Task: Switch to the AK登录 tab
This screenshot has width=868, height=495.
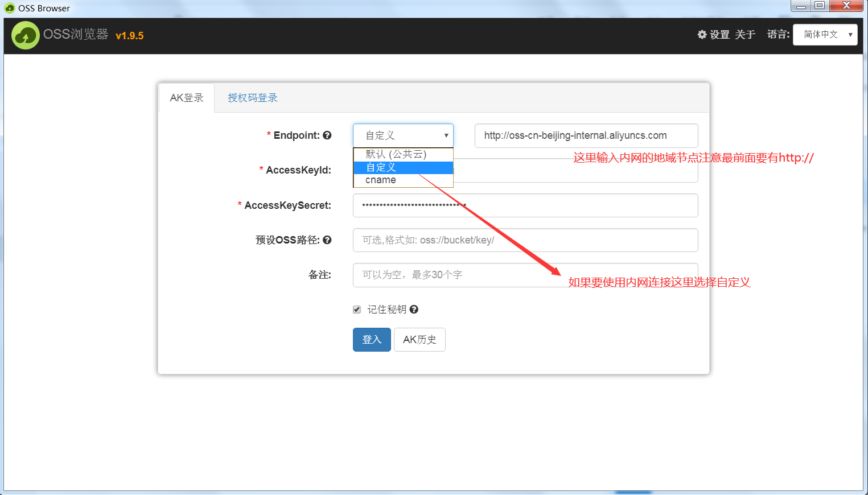Action: (x=187, y=98)
